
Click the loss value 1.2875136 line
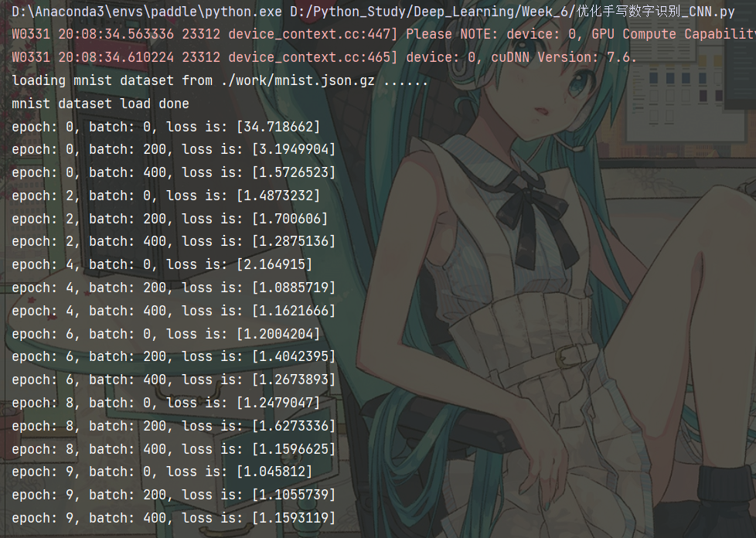tap(174, 241)
